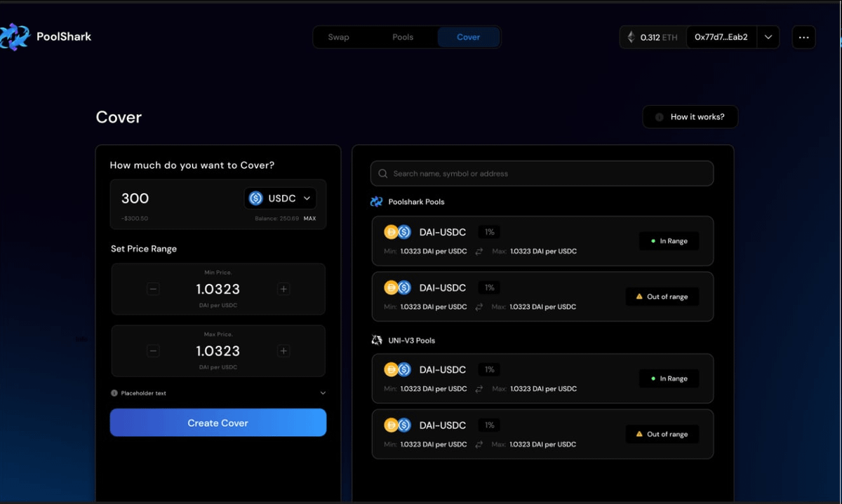842x504 pixels.
Task: Click the search magnifier icon
Action: pos(382,174)
